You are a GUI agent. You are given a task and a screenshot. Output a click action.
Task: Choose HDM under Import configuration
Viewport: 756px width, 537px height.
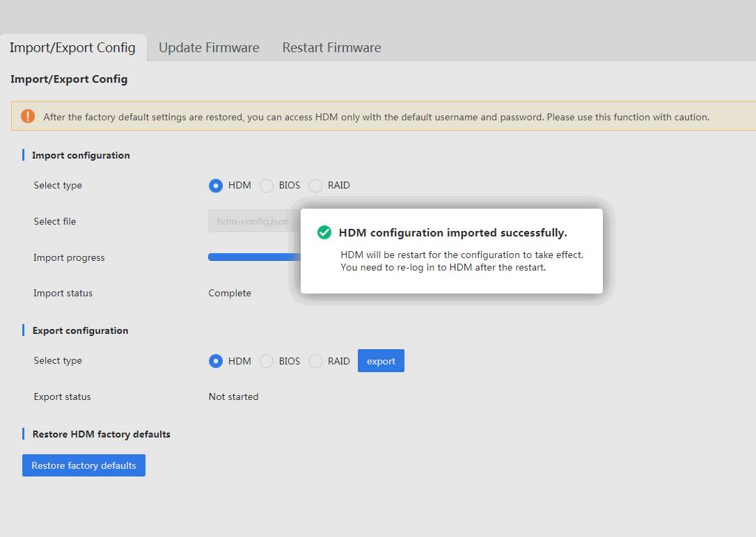click(216, 186)
